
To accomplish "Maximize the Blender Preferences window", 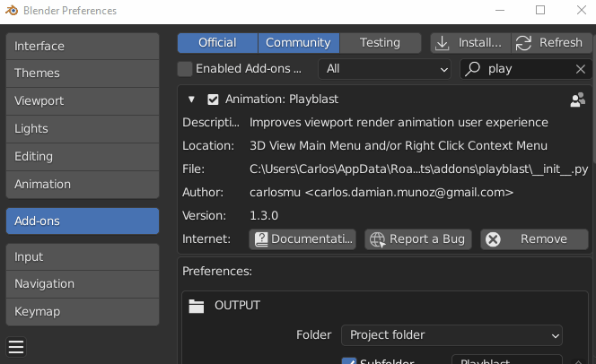I will coord(540,10).
